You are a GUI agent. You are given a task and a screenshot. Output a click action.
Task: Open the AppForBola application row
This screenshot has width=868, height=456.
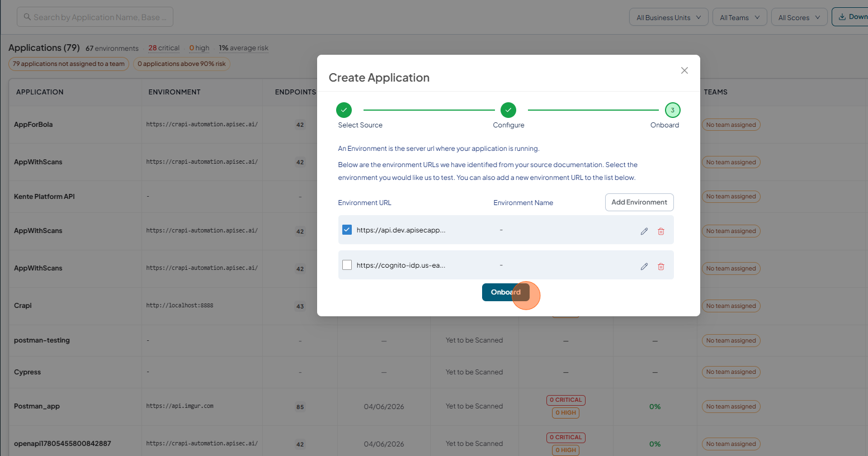(x=34, y=125)
